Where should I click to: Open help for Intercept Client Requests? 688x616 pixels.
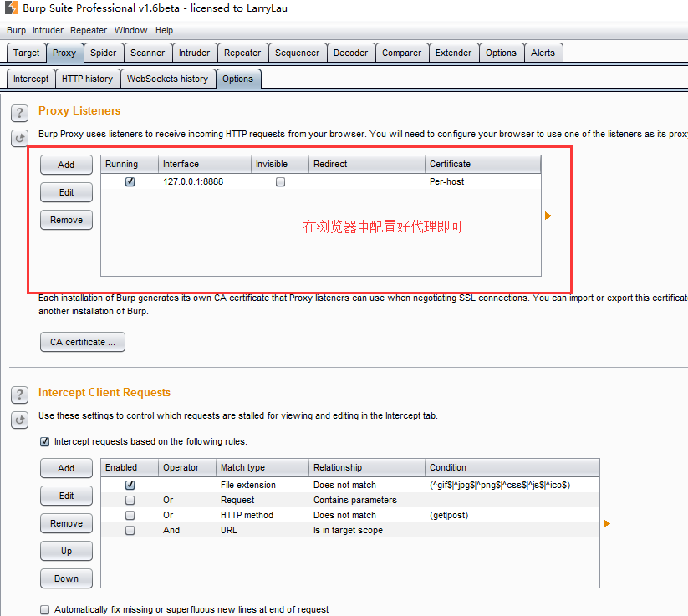[x=19, y=395]
